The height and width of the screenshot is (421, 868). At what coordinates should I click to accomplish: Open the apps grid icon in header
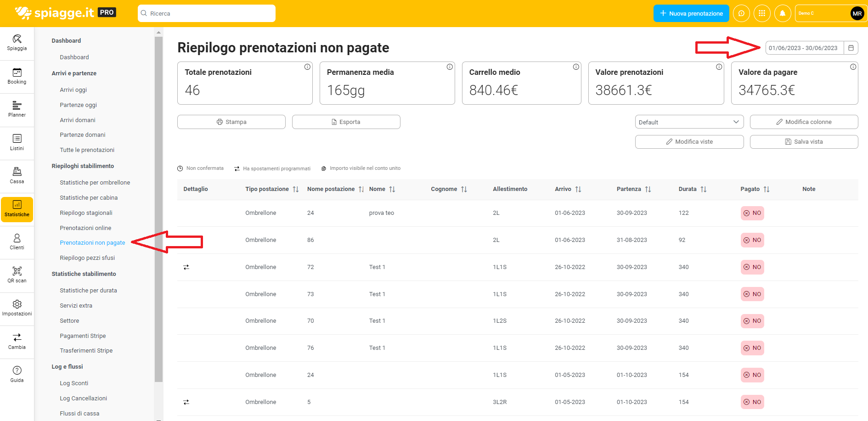[762, 13]
